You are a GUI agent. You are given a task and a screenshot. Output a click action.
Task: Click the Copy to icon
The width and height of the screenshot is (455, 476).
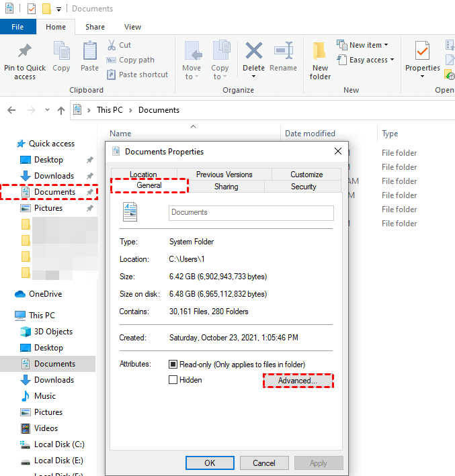point(221,50)
